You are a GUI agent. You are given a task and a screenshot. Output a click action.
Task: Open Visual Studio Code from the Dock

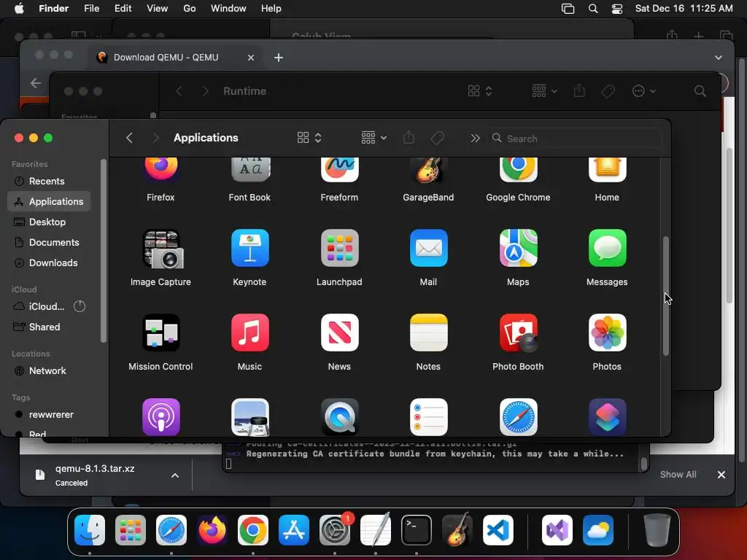pyautogui.click(x=498, y=530)
